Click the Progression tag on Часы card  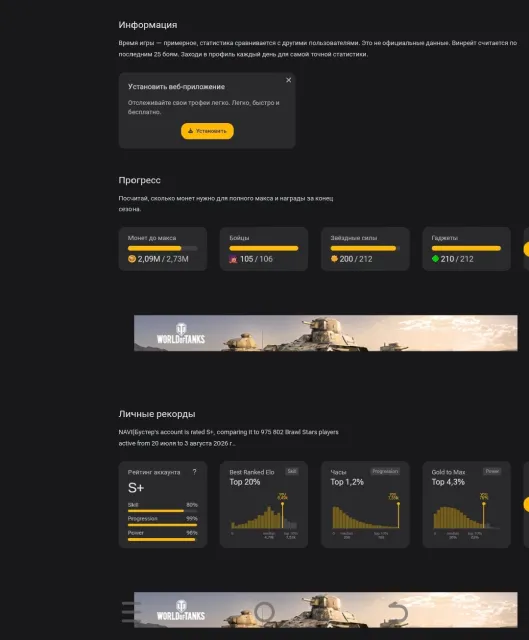(385, 471)
